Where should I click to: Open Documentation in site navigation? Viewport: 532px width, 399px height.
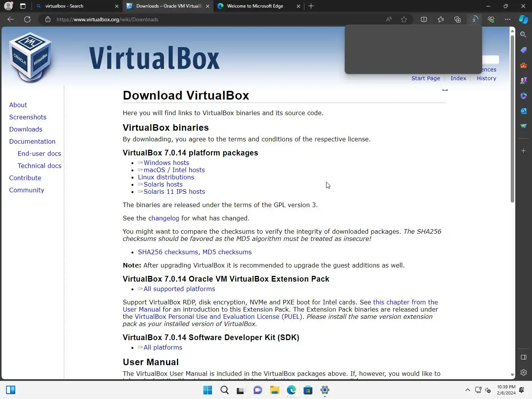32,141
